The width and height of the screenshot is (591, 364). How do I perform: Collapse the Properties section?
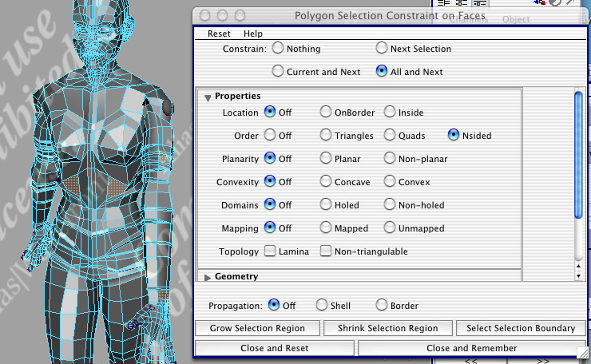point(208,97)
